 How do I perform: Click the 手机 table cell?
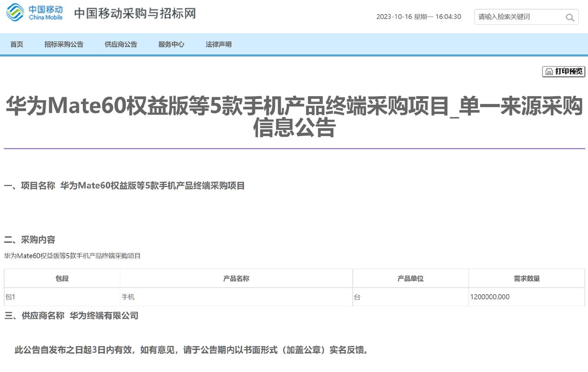click(x=236, y=297)
